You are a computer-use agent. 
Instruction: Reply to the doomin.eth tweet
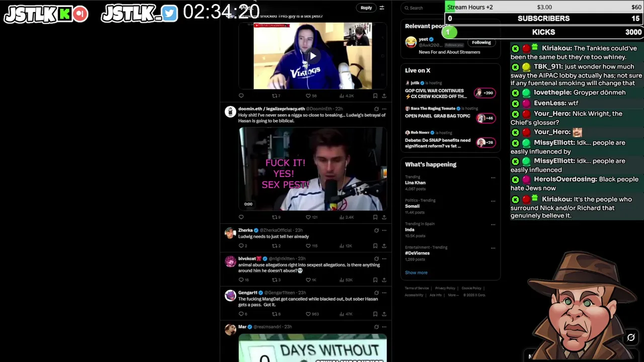tap(241, 217)
